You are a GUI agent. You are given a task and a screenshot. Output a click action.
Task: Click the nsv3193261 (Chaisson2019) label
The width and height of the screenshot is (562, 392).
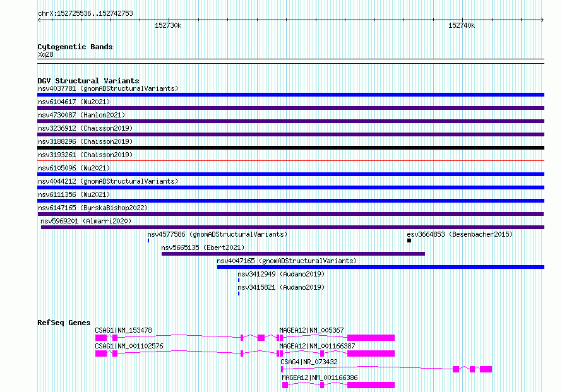(85, 155)
